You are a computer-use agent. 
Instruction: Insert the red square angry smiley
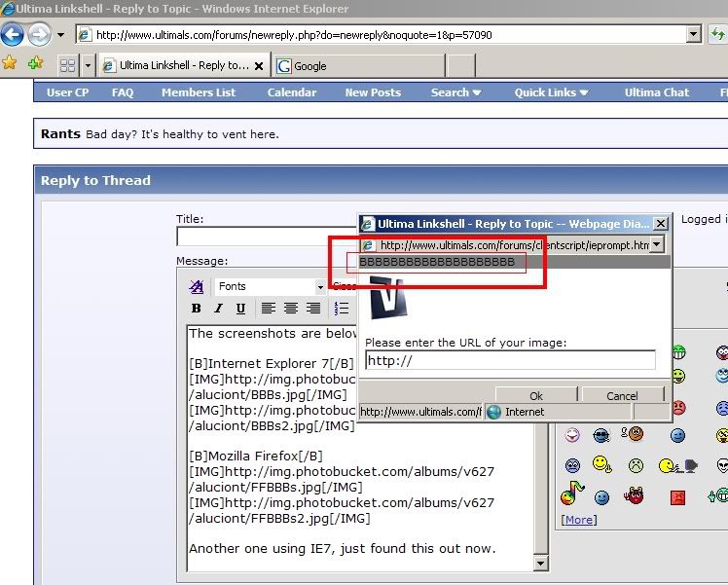click(x=677, y=497)
